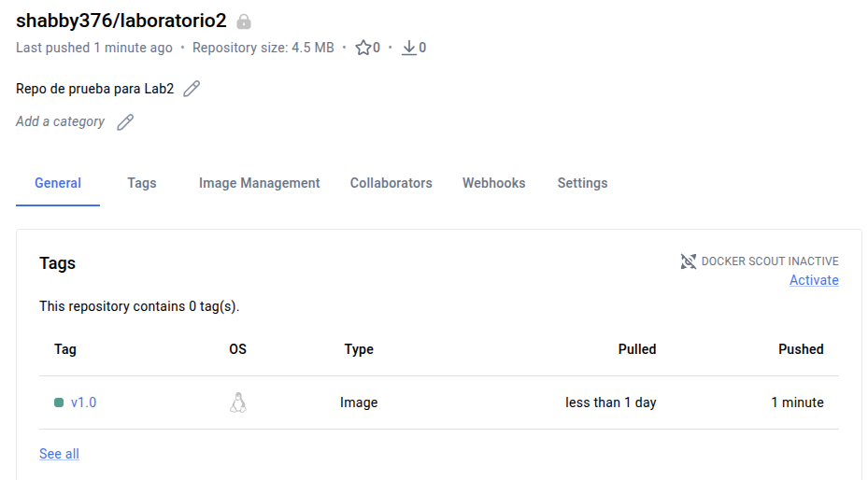Click the green status dot beside v1.0
The width and height of the screenshot is (868, 480).
(x=59, y=402)
